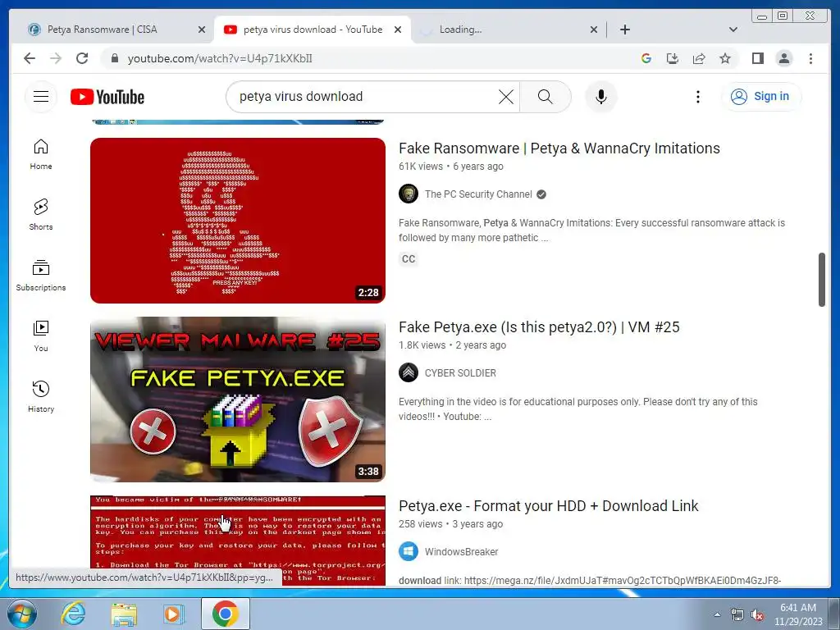Share this page using the share icon
840x630 pixels.
pyautogui.click(x=699, y=58)
